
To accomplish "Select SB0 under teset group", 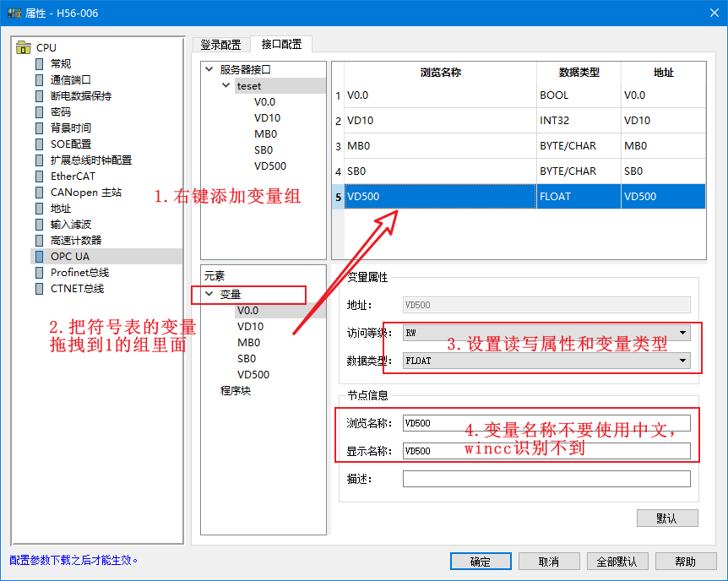I will click(263, 150).
